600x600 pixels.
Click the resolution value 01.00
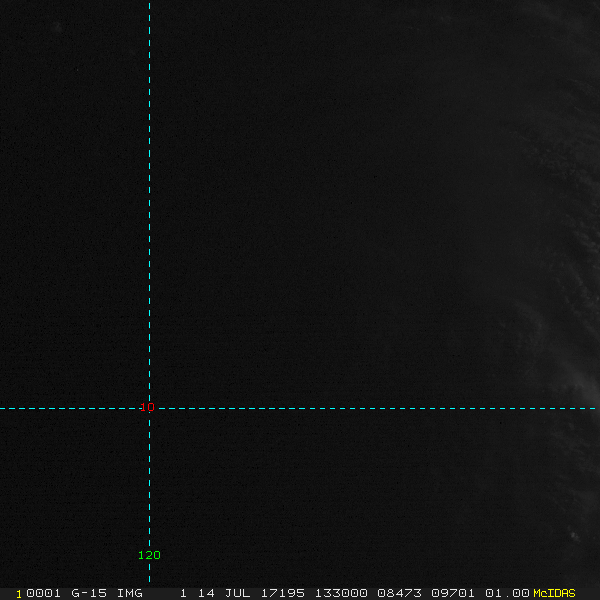pos(507,593)
